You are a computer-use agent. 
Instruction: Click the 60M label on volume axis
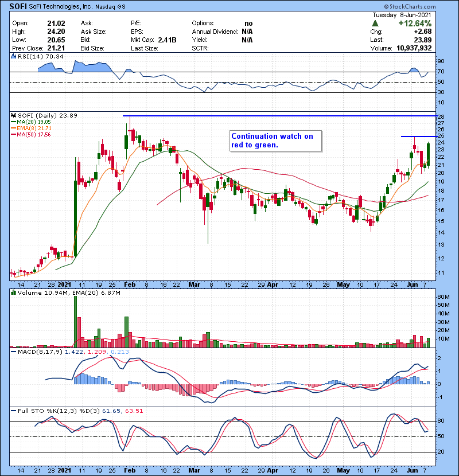tap(443, 297)
